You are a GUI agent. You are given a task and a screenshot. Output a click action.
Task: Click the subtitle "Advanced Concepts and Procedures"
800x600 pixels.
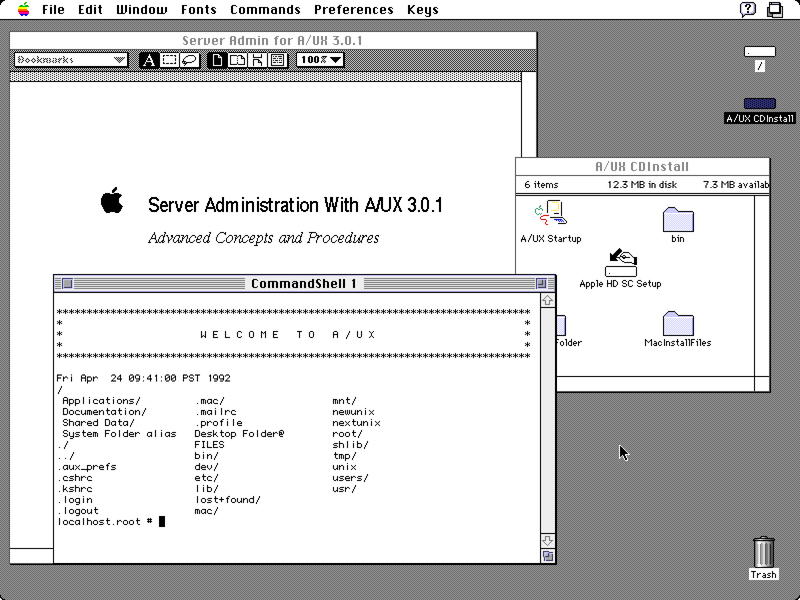(x=263, y=238)
